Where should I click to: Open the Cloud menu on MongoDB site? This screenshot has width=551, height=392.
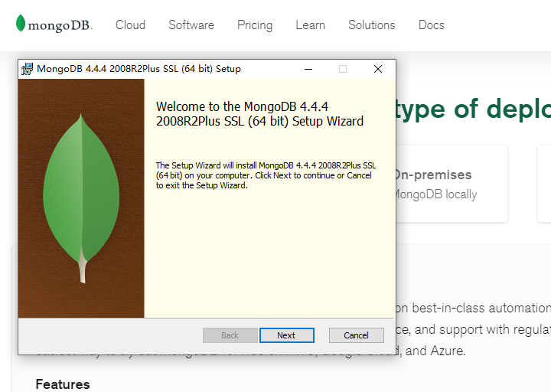[x=130, y=25]
